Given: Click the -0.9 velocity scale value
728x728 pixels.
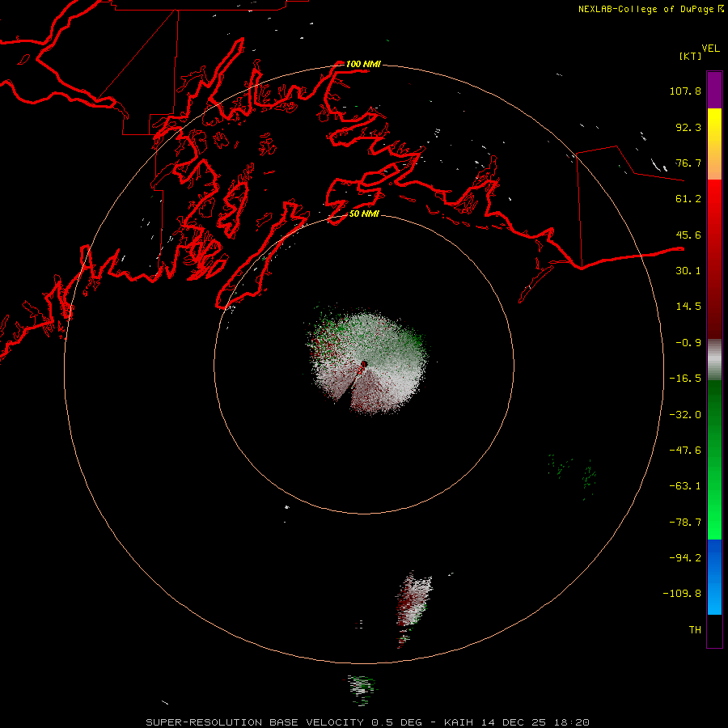Looking at the screenshot, I should tap(688, 343).
